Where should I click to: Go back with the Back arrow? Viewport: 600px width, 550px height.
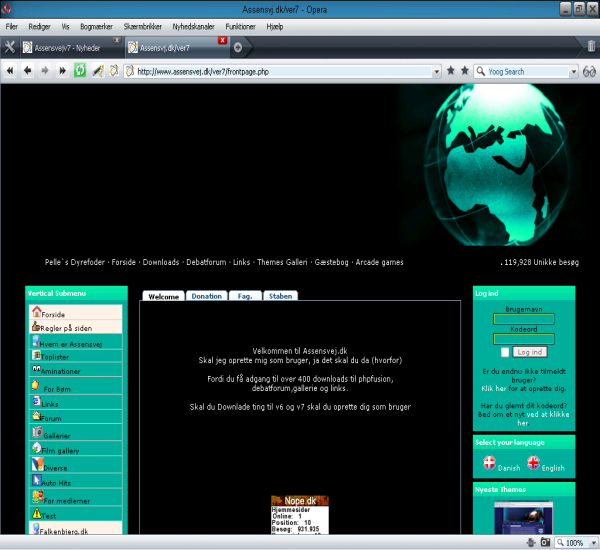click(x=27, y=71)
